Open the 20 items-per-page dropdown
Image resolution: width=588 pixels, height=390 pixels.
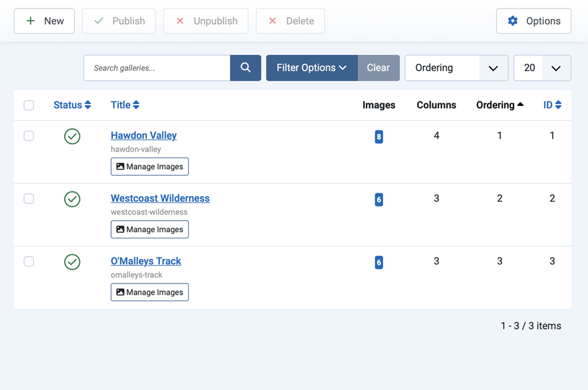click(x=542, y=68)
